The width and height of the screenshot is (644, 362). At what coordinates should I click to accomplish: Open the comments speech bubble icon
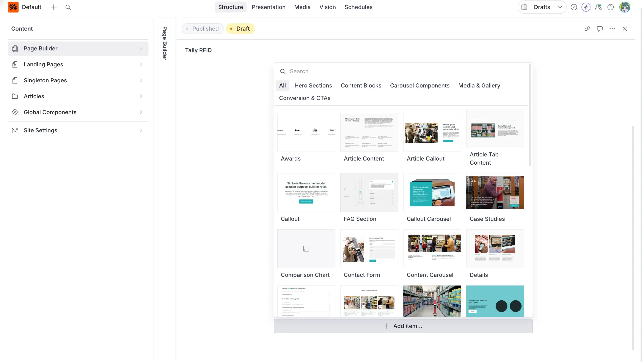tap(600, 29)
